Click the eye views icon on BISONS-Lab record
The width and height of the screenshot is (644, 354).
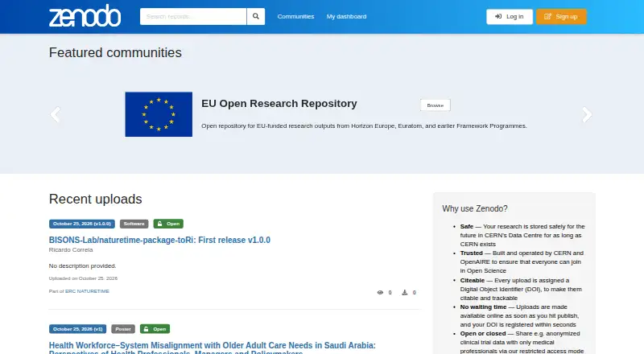[x=380, y=292]
